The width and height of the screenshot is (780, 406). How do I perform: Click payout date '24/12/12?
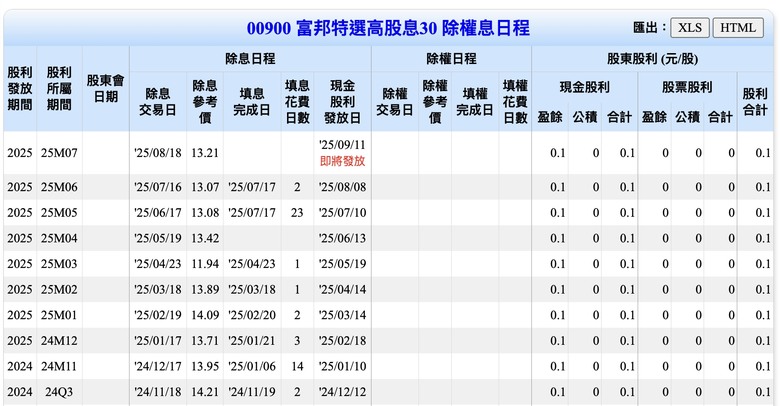[342, 392]
